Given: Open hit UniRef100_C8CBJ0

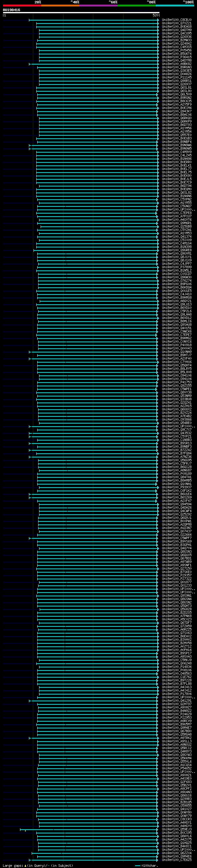Looking at the screenshot, I should (x=177, y=20).
